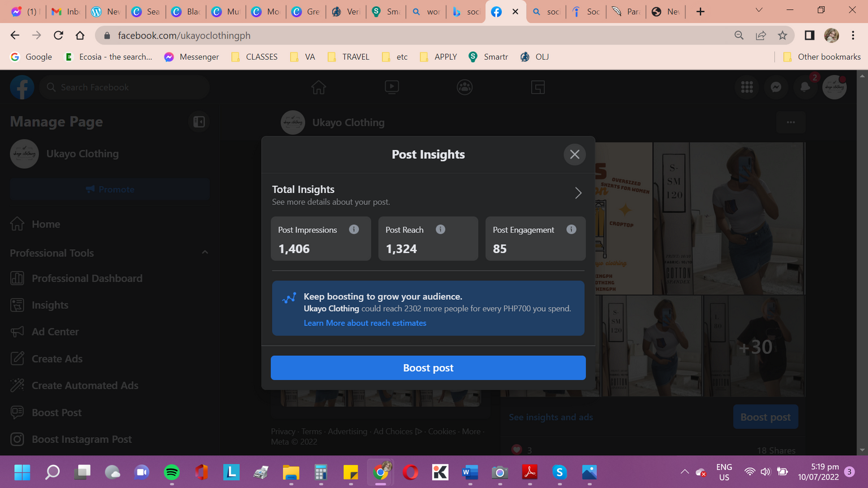Select Boost Post in the sidebar
The height and width of the screenshot is (488, 868).
pyautogui.click(x=110, y=412)
